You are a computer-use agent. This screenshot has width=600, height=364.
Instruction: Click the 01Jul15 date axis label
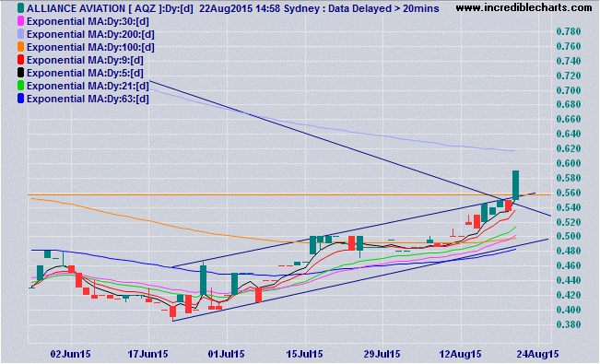point(226,354)
